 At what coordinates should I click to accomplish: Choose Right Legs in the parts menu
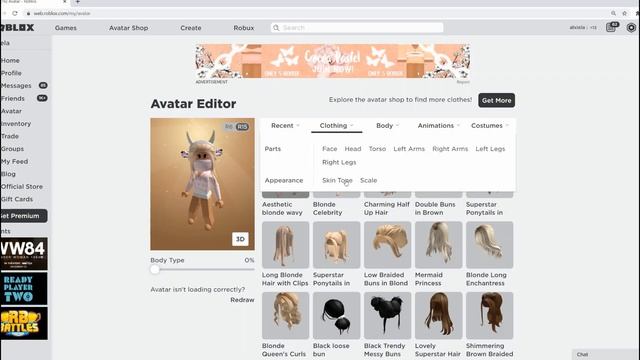pos(339,162)
